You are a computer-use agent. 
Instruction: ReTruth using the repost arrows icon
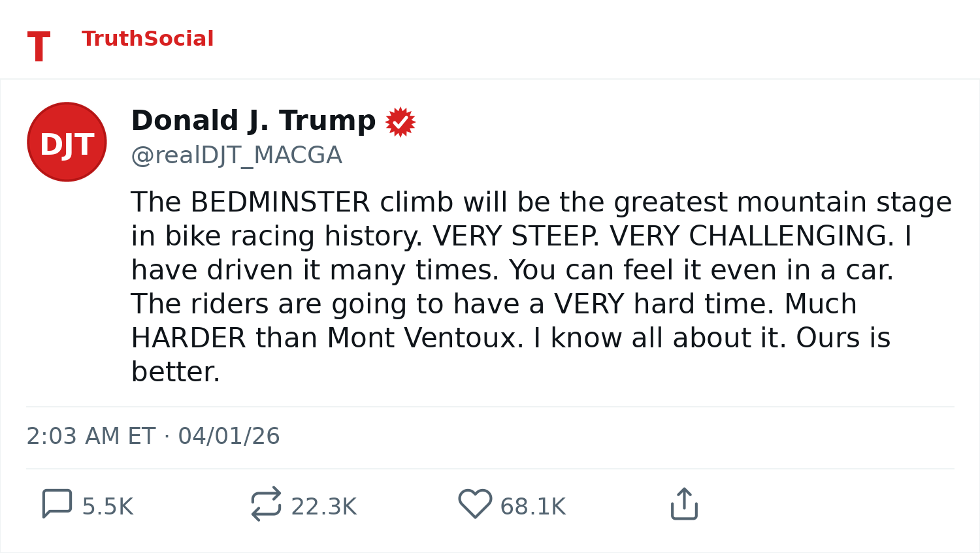tap(266, 504)
